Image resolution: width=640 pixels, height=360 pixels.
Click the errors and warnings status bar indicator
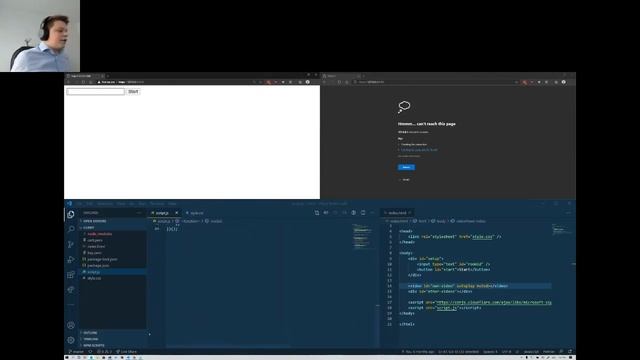[x=104, y=351]
